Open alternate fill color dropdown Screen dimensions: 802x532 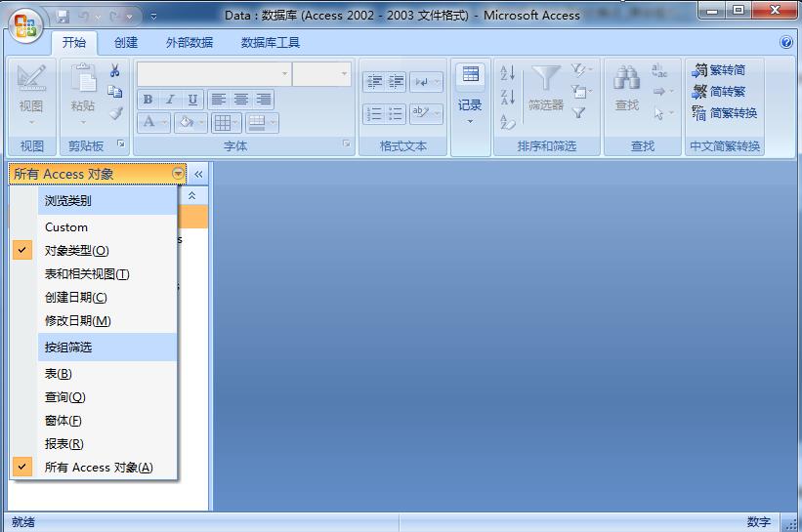(x=262, y=122)
